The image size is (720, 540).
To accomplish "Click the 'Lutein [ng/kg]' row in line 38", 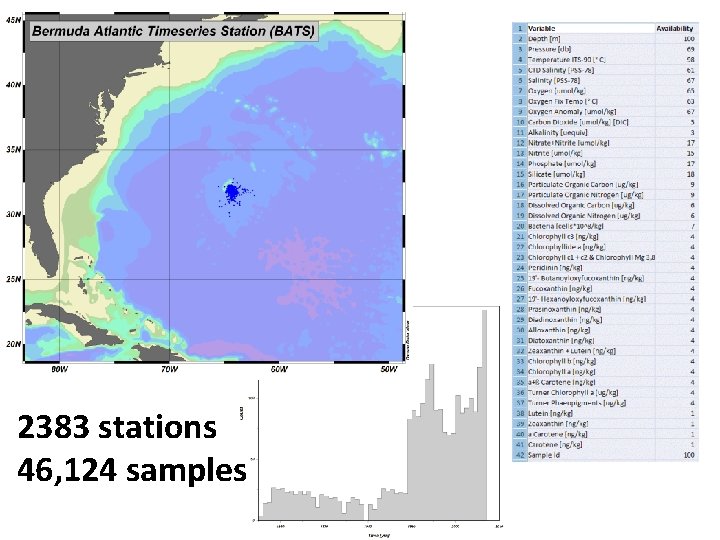I will coord(605,414).
